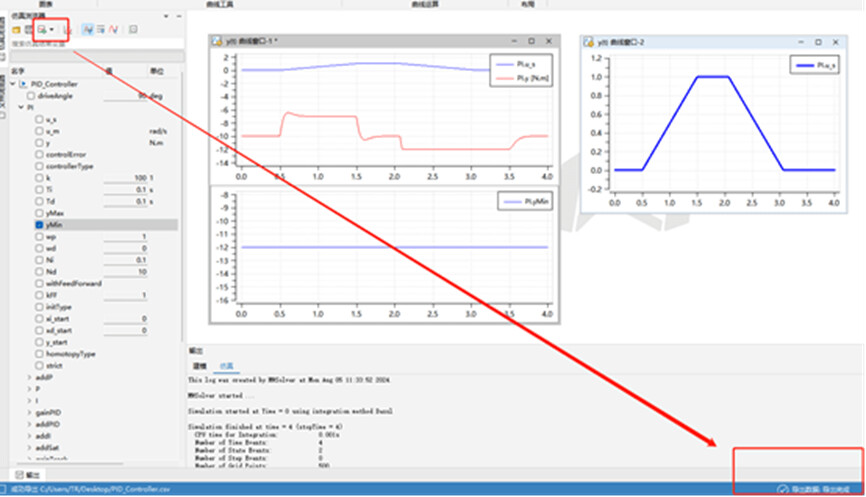Close curve window 2
The image size is (866, 497).
coord(836,42)
